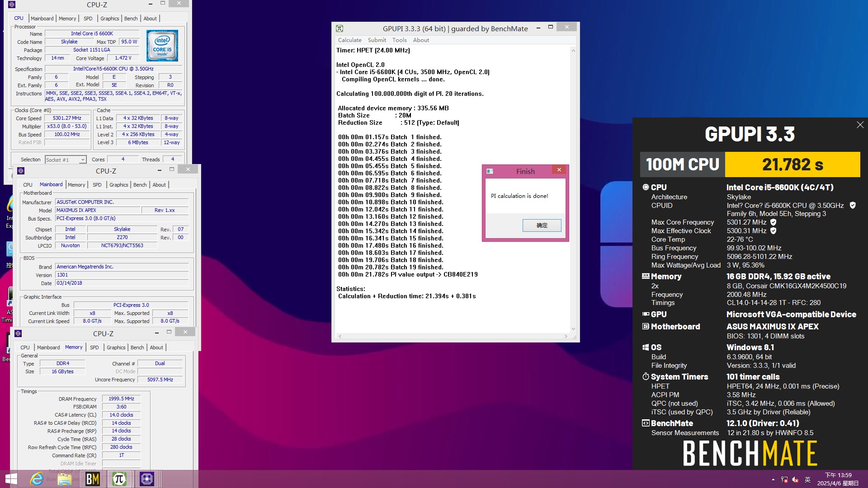Open Tools menu in GPUPI
This screenshot has height=488, width=868.
400,40
